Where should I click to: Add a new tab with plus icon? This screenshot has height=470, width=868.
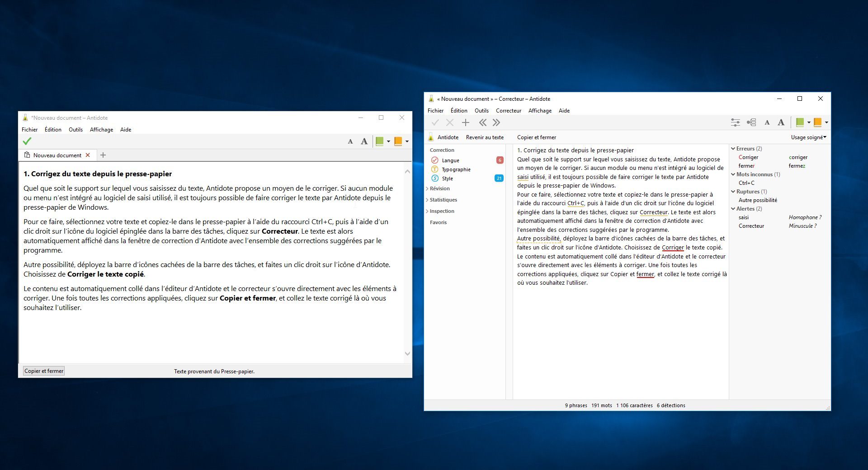click(103, 155)
